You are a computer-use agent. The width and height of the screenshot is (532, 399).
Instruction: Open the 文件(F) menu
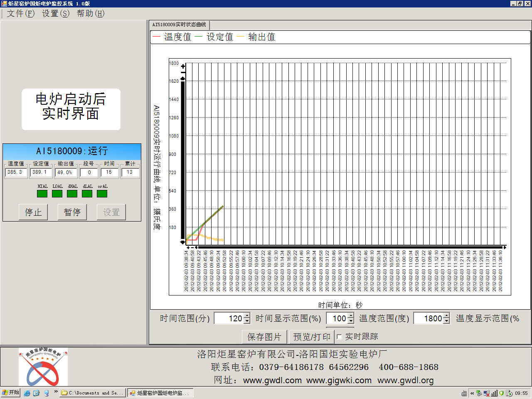click(20, 13)
